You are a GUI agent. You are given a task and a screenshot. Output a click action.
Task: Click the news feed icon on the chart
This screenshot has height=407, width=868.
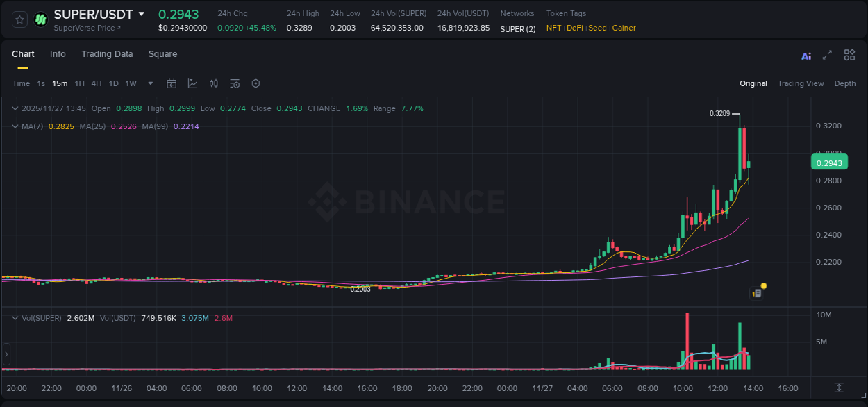click(756, 293)
